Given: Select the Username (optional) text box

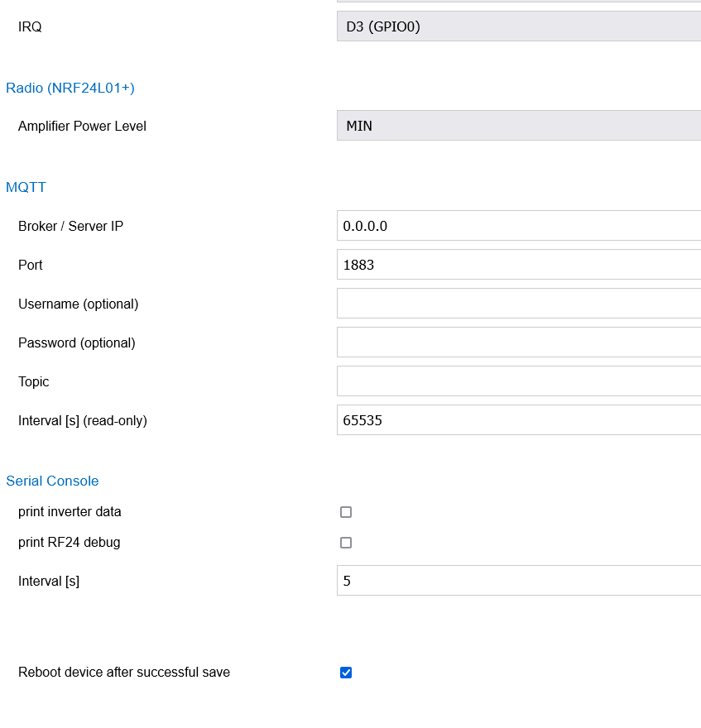Looking at the screenshot, I should coord(518,304).
